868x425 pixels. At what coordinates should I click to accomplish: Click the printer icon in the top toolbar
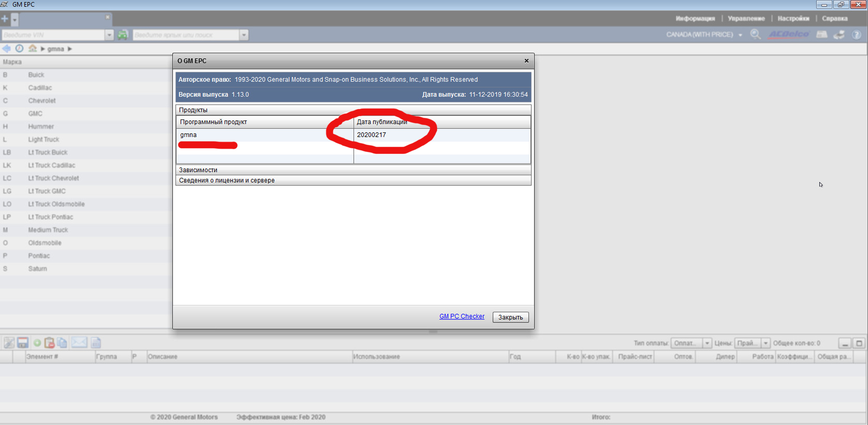[839, 34]
